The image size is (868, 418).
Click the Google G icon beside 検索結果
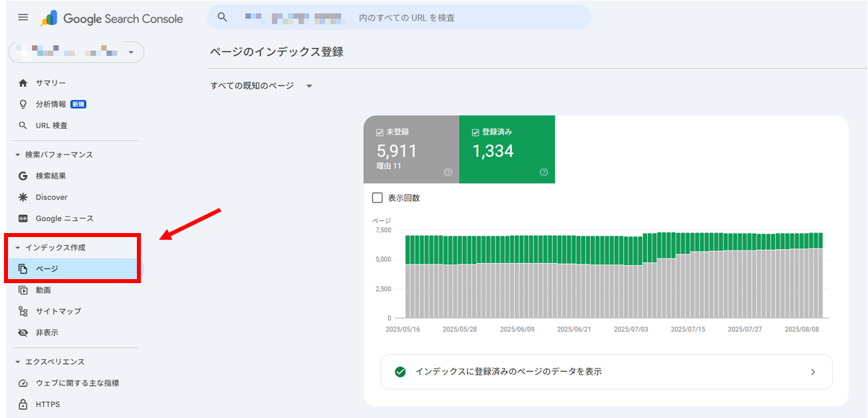pyautogui.click(x=23, y=176)
